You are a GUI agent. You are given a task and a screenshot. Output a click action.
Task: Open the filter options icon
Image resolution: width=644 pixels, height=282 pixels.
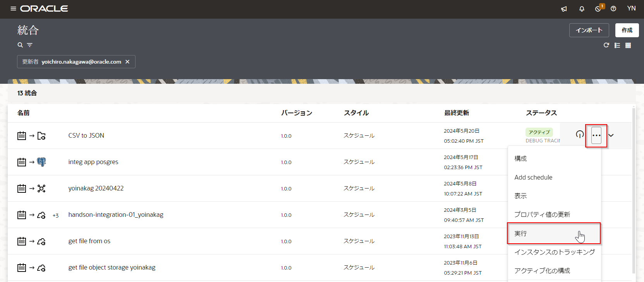[29, 45]
